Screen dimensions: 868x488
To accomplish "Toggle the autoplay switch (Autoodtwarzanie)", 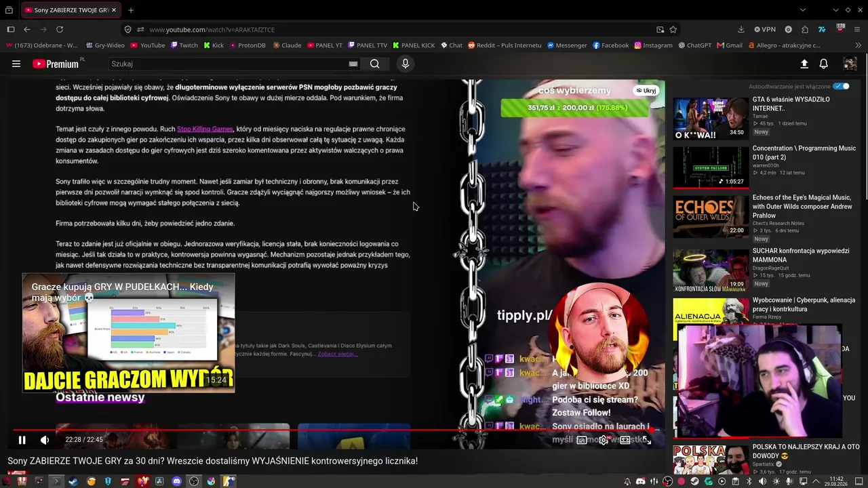I will coord(841,87).
